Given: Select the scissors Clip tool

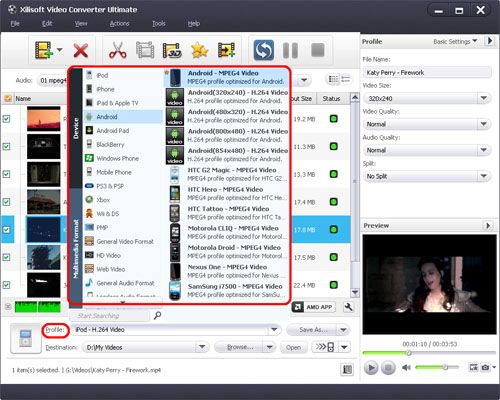Looking at the screenshot, I should (118, 50).
